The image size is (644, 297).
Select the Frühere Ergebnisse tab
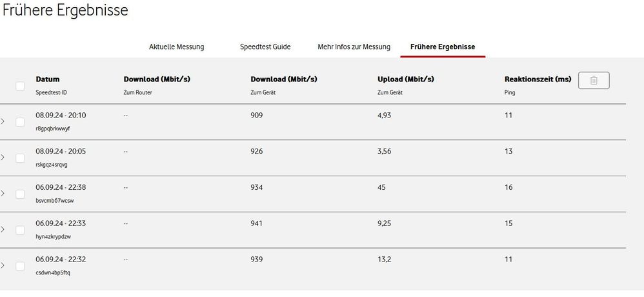point(443,46)
